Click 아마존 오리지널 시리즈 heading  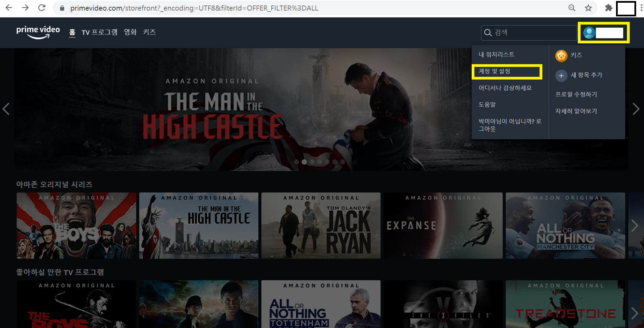point(54,185)
